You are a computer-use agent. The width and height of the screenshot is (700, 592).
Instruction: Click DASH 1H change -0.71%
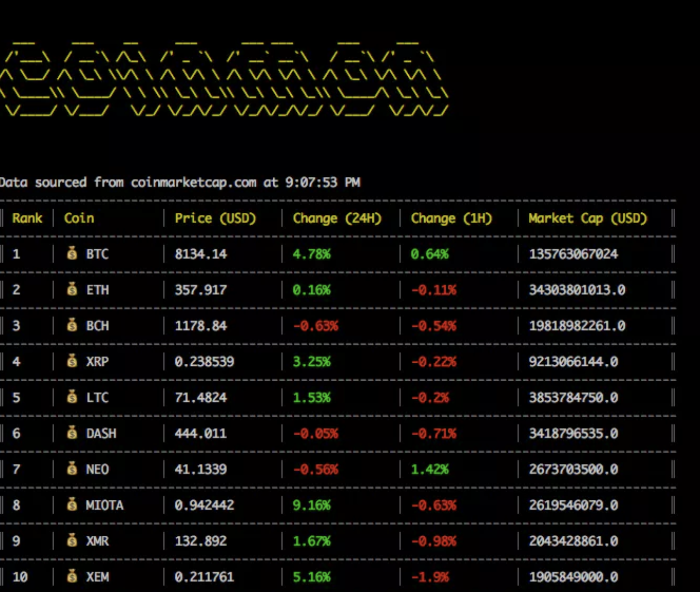coord(434,434)
